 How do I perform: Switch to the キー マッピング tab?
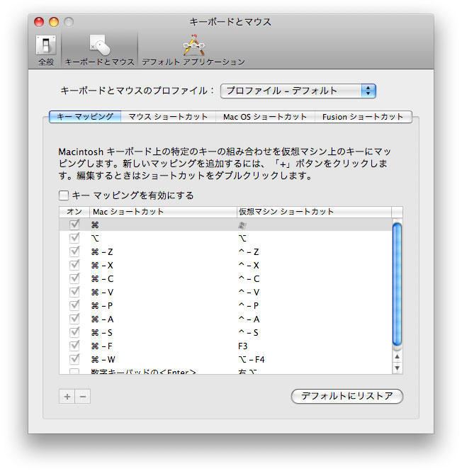[x=85, y=117]
